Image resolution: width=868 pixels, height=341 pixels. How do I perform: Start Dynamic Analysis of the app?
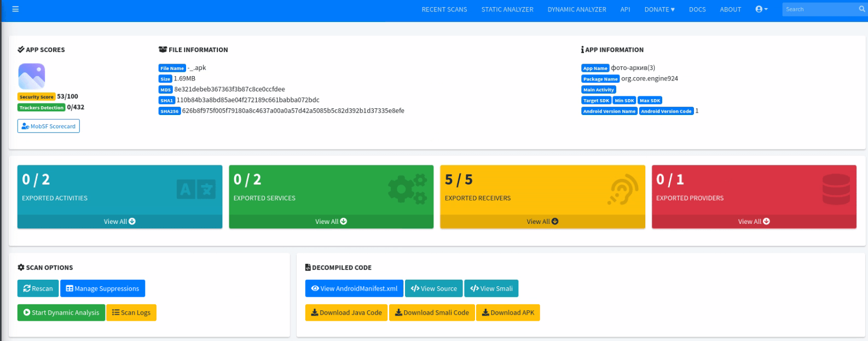coord(61,313)
